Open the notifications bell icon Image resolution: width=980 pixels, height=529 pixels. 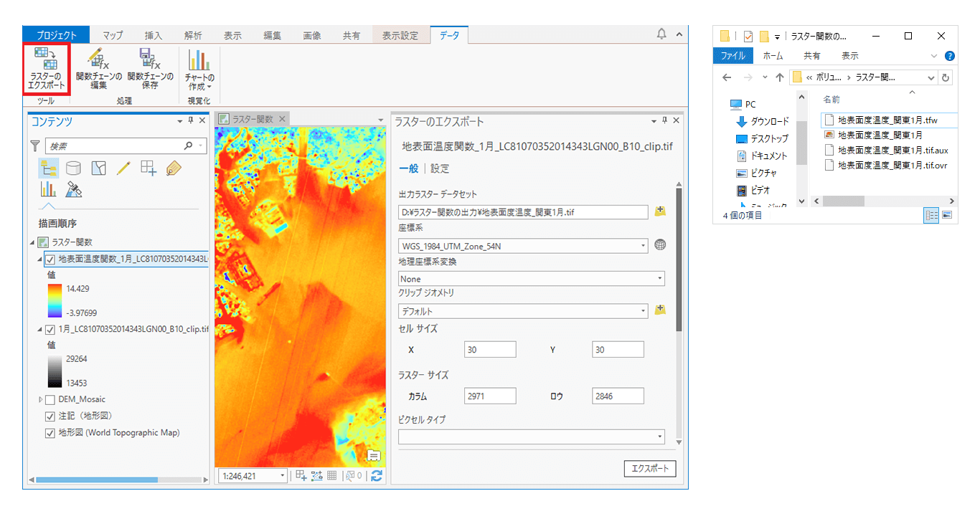tap(661, 34)
